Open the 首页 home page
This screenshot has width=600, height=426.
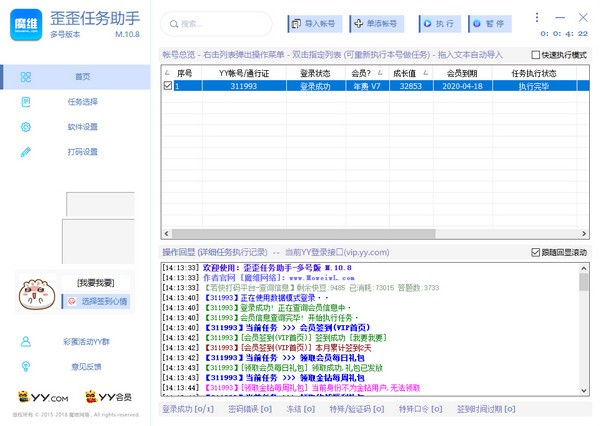click(x=76, y=77)
